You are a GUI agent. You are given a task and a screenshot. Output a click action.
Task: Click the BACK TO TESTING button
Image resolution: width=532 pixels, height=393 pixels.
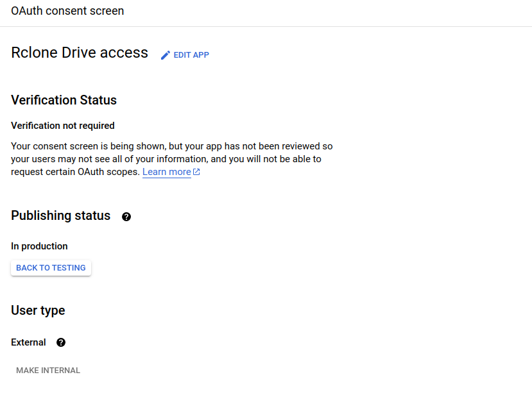[51, 268]
